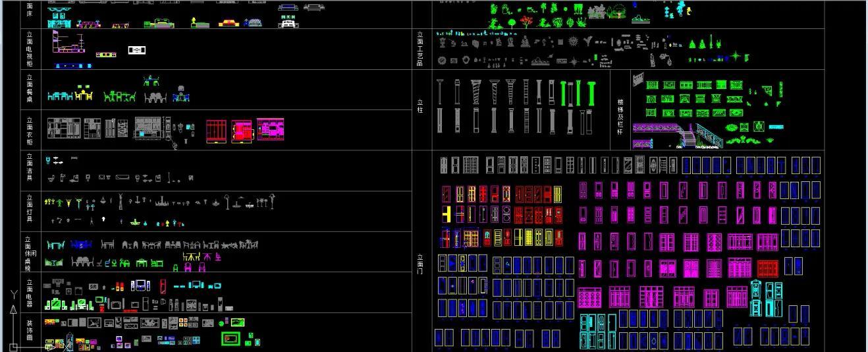This screenshot has width=868, height=352.
Task: Select the 立面门 section label
Action: click(x=420, y=264)
